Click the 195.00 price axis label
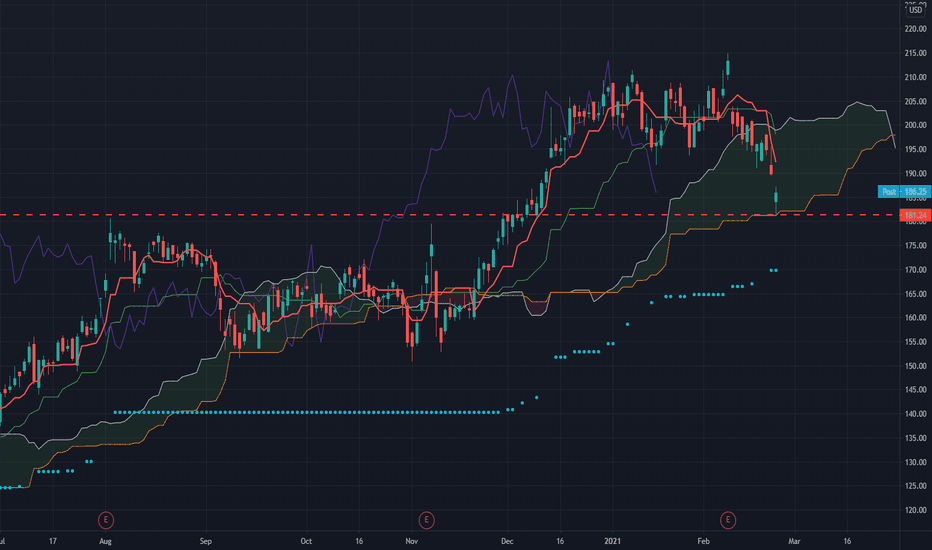Image resolution: width=932 pixels, height=550 pixels. click(x=915, y=149)
